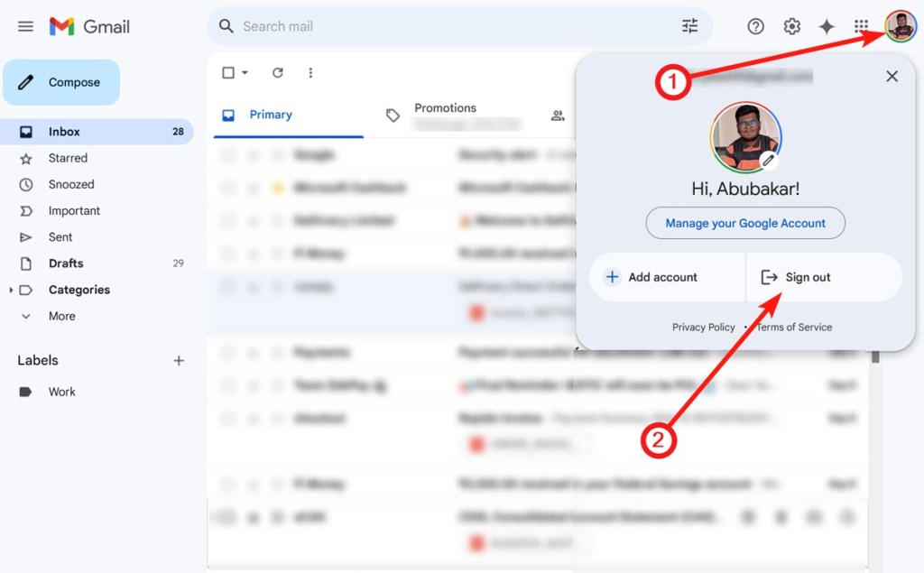
Task: Switch to the Primary tab
Action: [288, 115]
